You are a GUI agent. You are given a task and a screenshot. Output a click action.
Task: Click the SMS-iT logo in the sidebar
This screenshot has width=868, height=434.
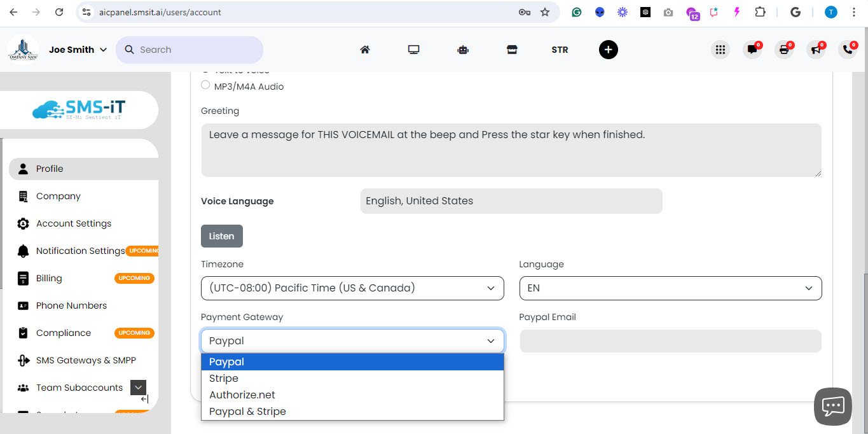coord(79,109)
